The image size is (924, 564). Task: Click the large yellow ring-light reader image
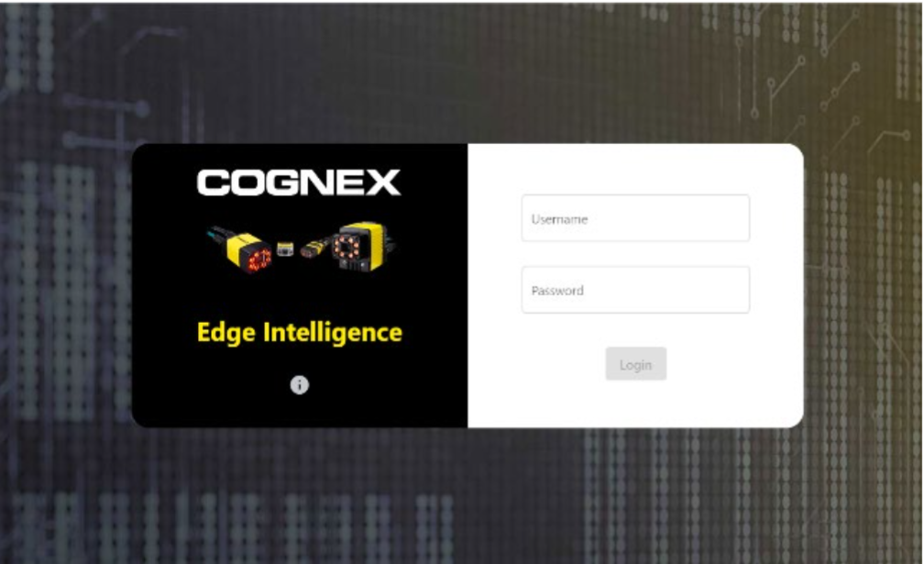(x=362, y=247)
